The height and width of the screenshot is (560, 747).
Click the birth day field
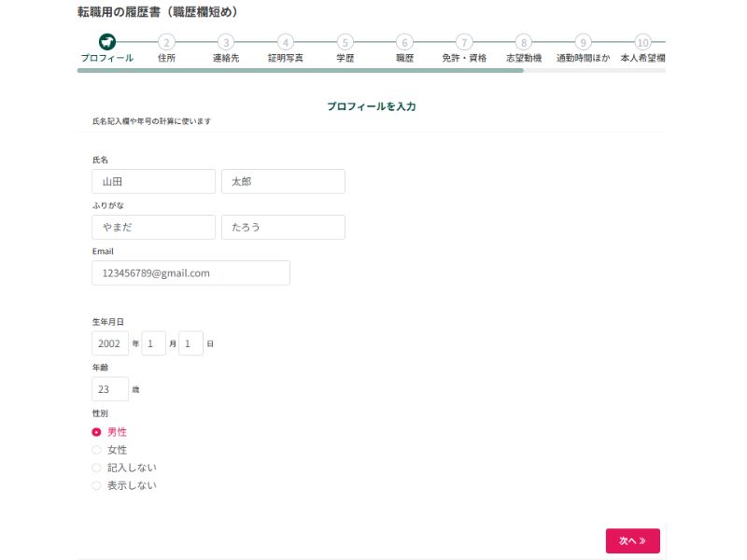click(x=190, y=343)
